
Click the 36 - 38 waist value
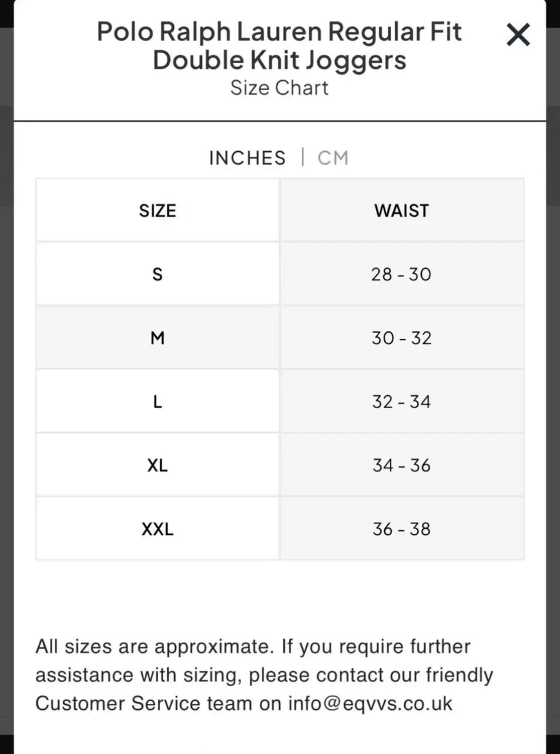tap(401, 529)
